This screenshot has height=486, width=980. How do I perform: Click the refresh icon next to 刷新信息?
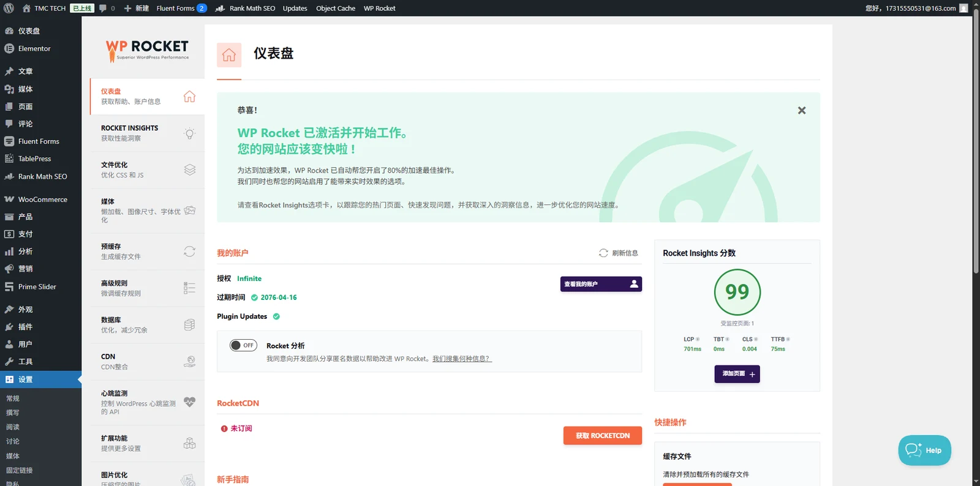click(603, 253)
